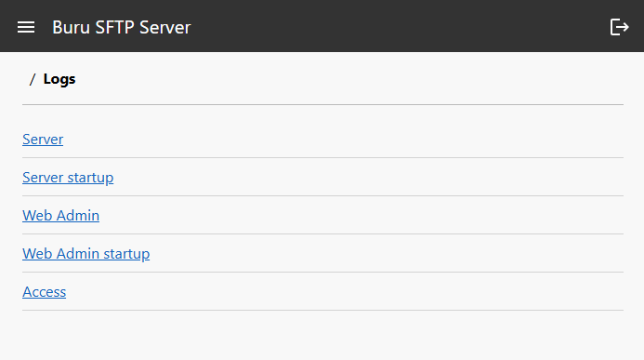Toggle the sidebar with menu icon
Screen dimensions: 644x360
point(26,27)
